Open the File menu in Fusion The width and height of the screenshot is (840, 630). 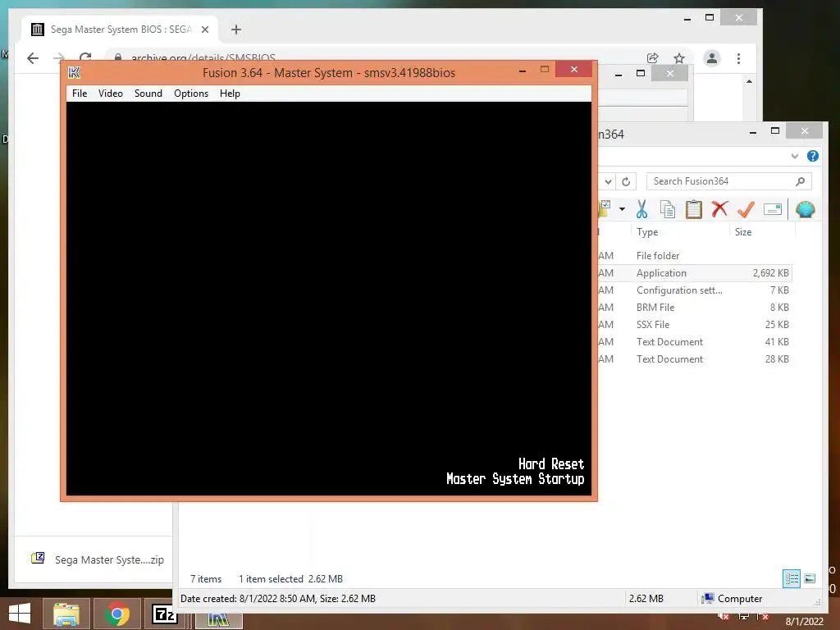click(80, 94)
